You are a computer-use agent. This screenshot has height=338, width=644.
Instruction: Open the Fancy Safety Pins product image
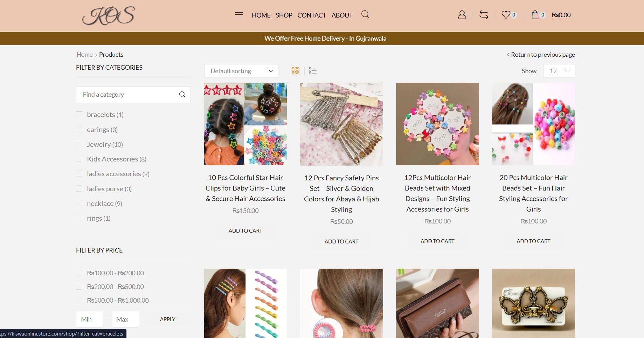point(341,124)
